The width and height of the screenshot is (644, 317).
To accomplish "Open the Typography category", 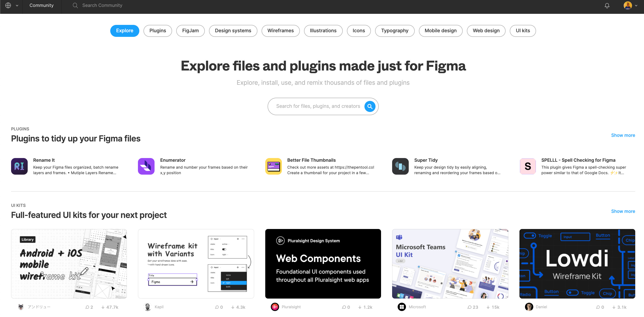I will 394,31.
